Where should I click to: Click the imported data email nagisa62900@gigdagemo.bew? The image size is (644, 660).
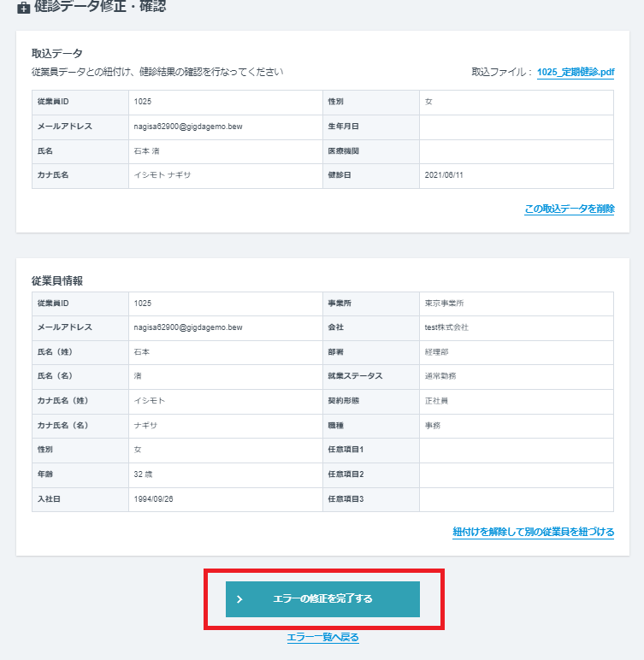point(188,127)
